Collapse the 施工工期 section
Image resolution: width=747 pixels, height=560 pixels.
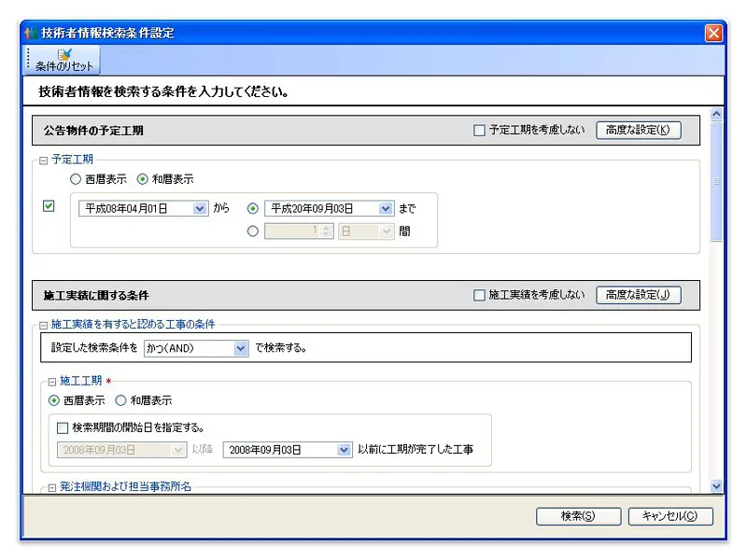[x=52, y=382]
